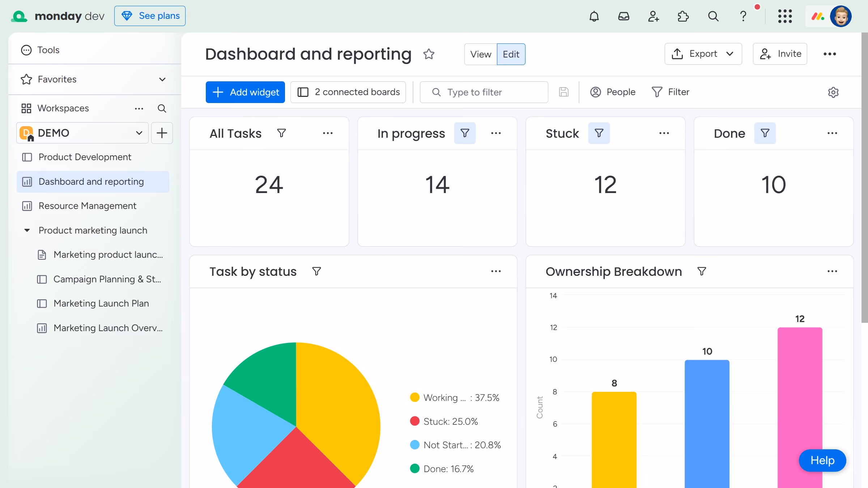Open Campaign Planning & St... board
This screenshot has width=868, height=488.
click(100, 279)
